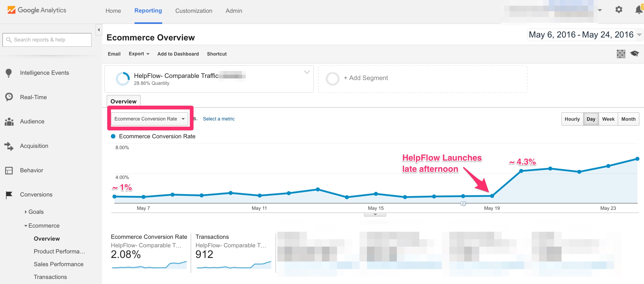
Task: Click the Email button
Action: click(x=114, y=54)
